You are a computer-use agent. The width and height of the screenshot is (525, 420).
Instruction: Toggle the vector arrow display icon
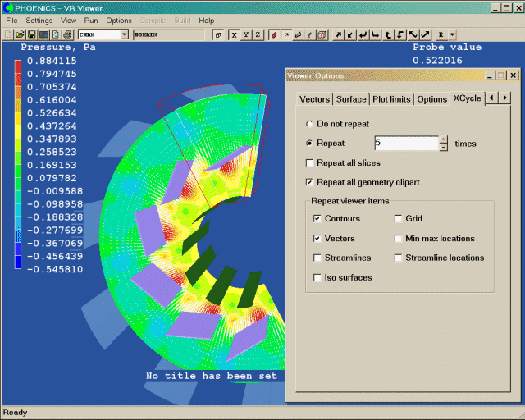click(285, 34)
